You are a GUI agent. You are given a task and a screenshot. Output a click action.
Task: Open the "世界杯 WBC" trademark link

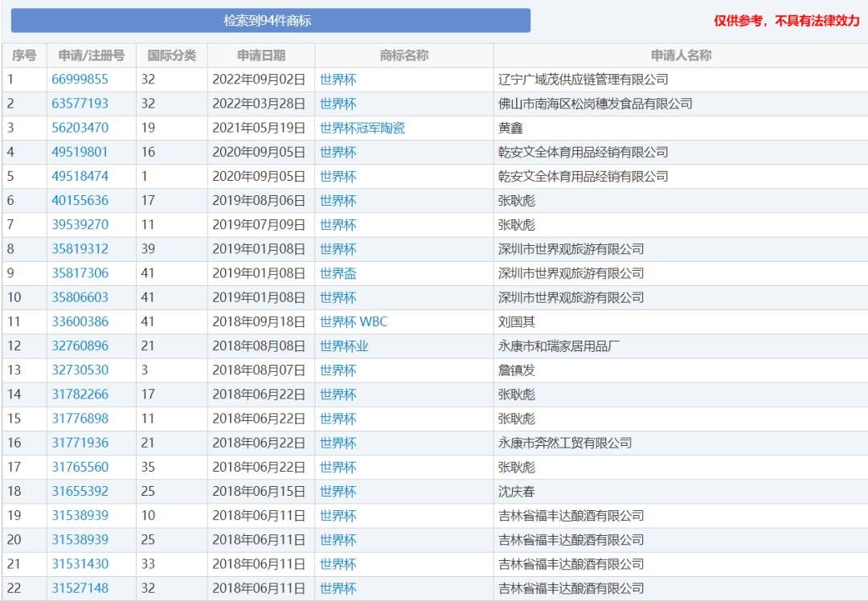pyautogui.click(x=353, y=321)
